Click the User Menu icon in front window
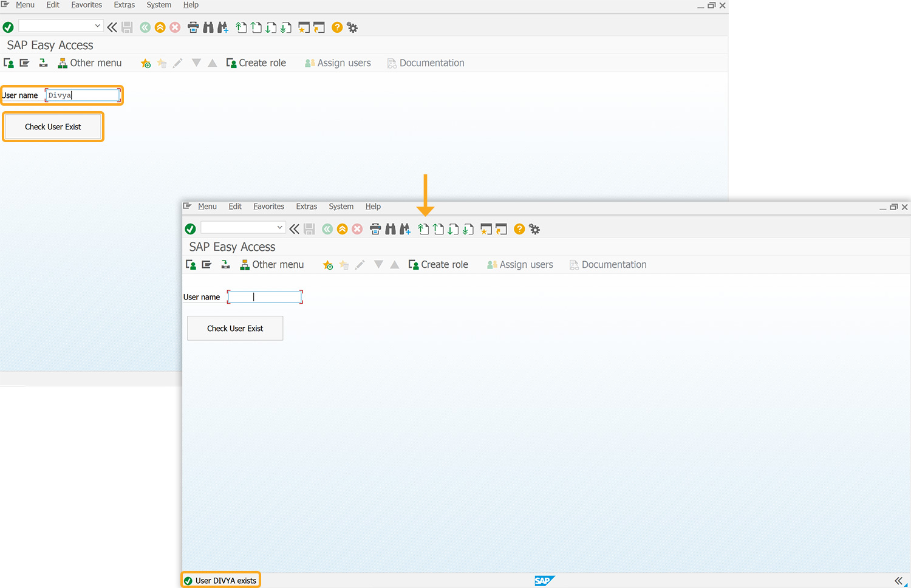 (191, 265)
